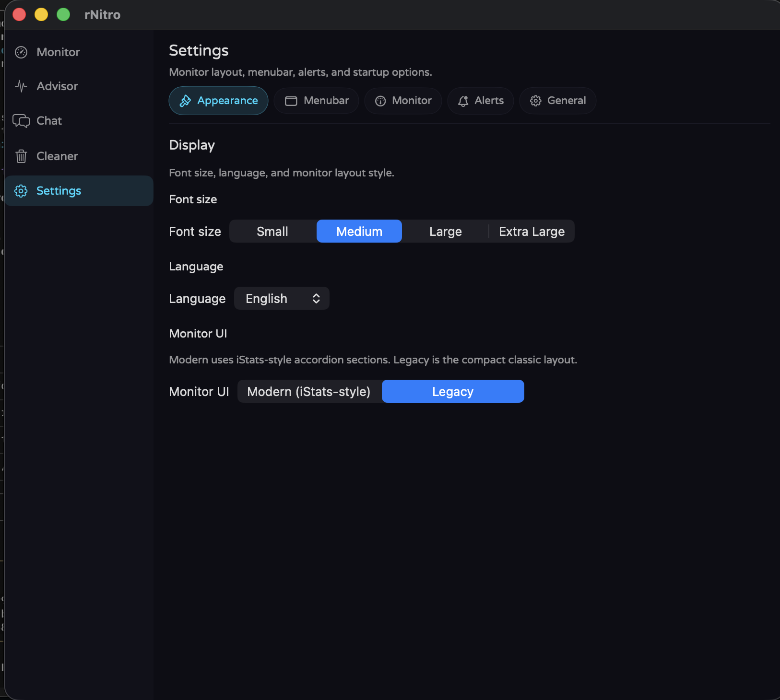The width and height of the screenshot is (780, 700).
Task: Click the Menubar window tab icon
Action: coord(291,101)
